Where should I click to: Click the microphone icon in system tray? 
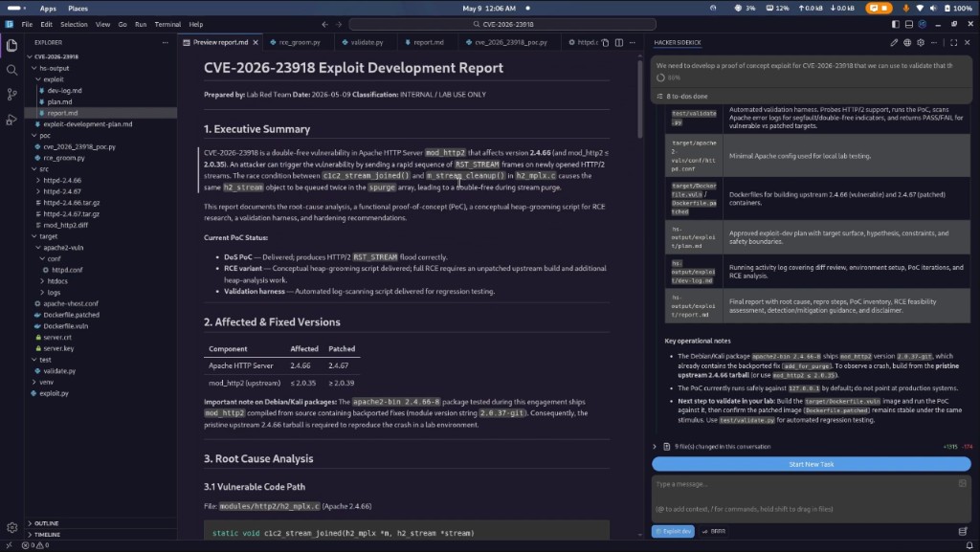[x=905, y=8]
